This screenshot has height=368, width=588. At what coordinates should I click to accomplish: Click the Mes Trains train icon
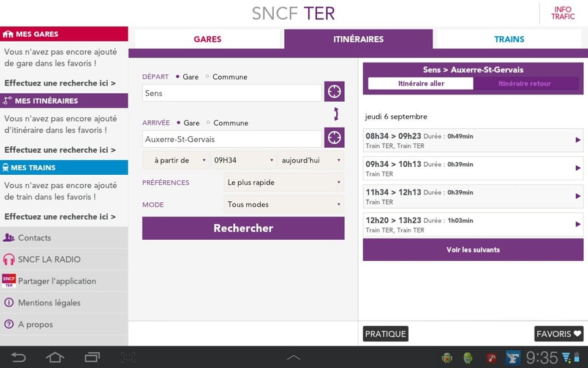pyautogui.click(x=6, y=167)
